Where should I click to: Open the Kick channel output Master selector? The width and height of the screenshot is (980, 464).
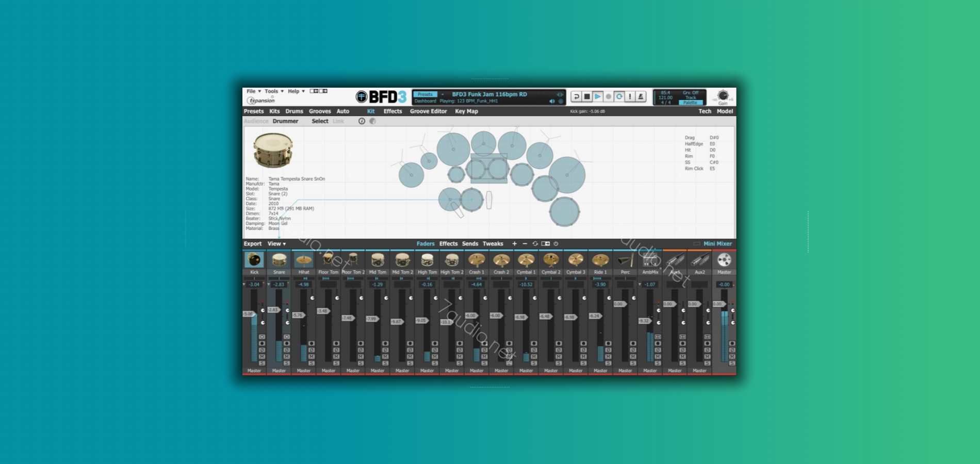254,371
